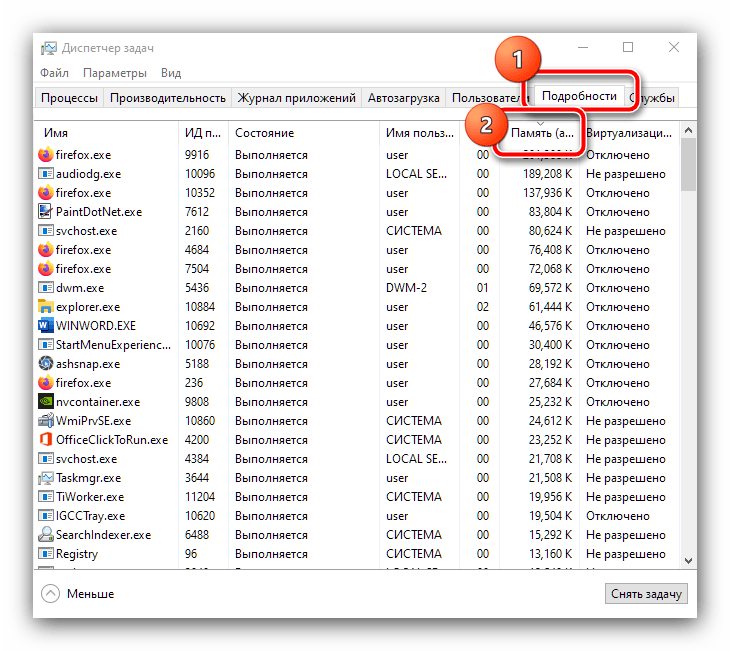This screenshot has height=651, width=730.
Task: Click the vertical scrollbar thumb
Action: coord(689,165)
